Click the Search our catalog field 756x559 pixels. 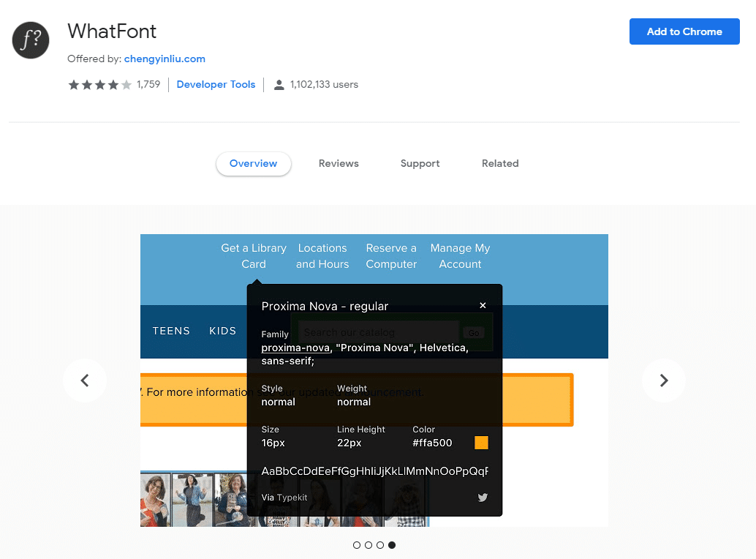tap(378, 332)
